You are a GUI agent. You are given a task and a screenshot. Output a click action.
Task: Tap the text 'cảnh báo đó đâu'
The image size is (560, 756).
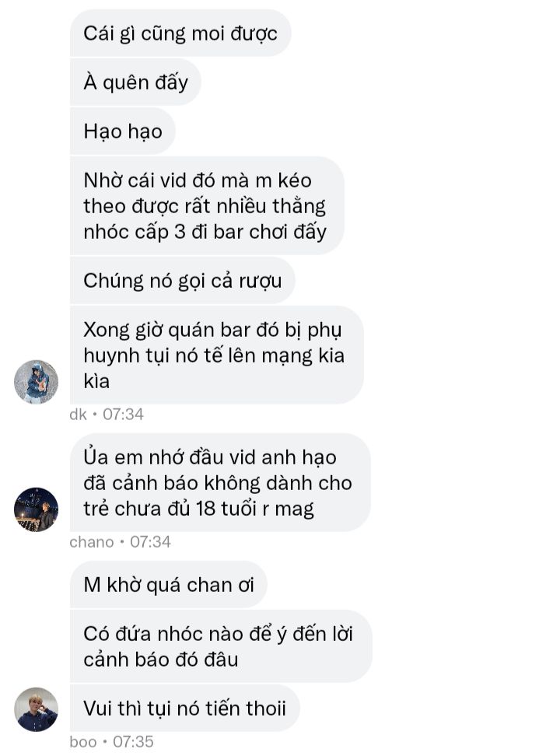click(x=161, y=659)
